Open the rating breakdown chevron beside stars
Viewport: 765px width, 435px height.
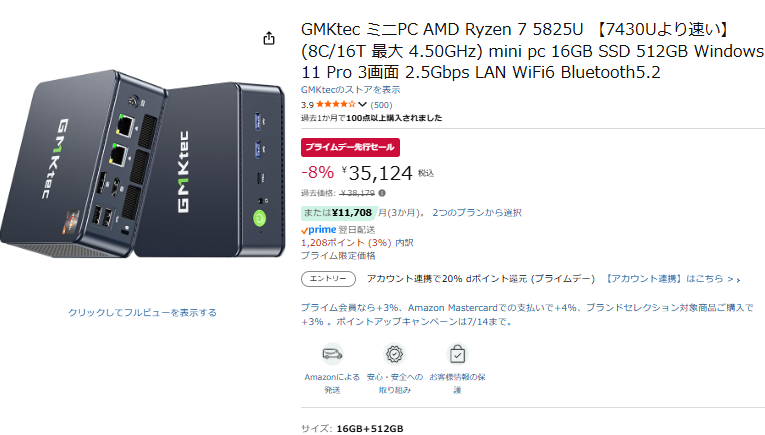[362, 104]
